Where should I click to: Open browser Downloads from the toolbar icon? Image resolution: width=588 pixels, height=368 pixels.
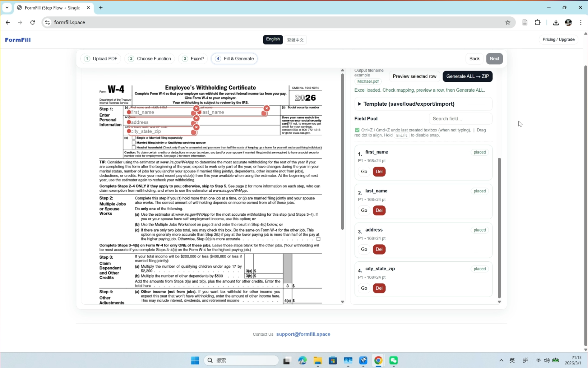pyautogui.click(x=555, y=22)
